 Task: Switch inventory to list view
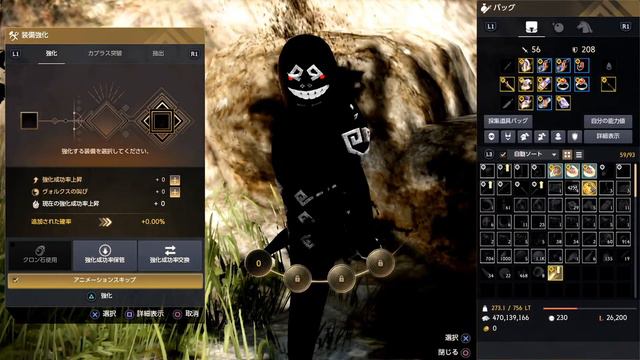pyautogui.click(x=579, y=155)
